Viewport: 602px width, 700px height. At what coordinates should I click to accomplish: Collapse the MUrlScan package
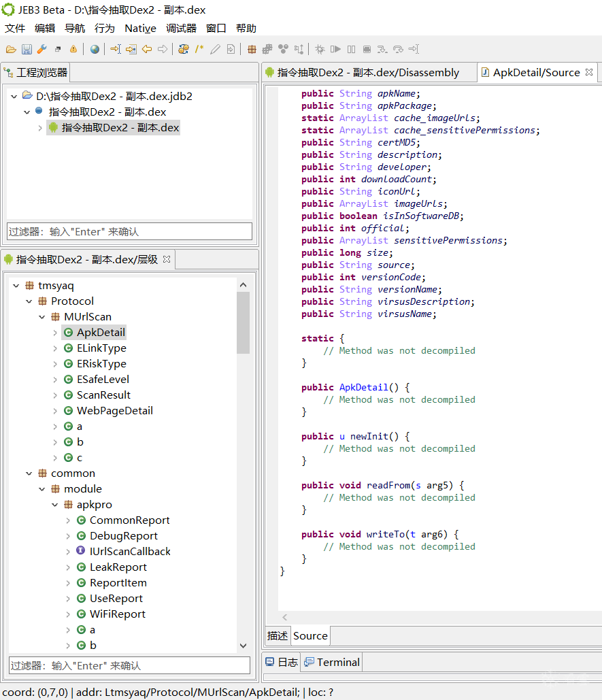coord(42,317)
